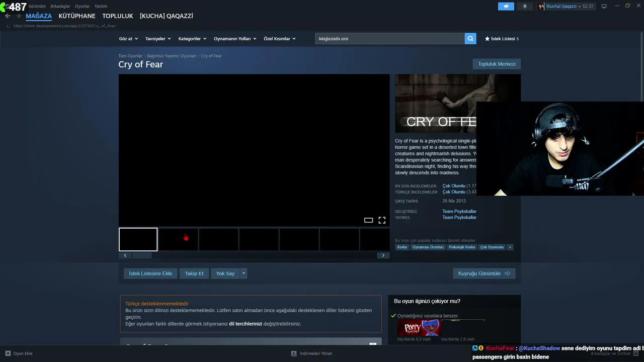
Task: Open the Arkadaşlar menu
Action: (60, 6)
